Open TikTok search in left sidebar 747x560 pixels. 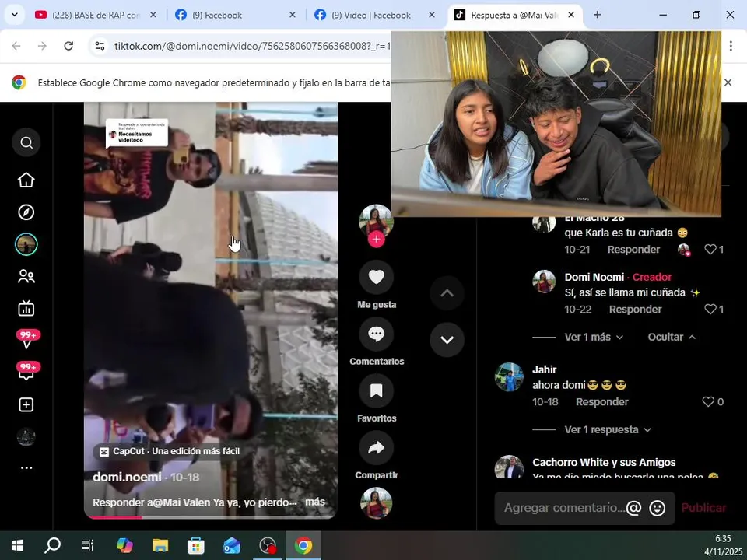(x=26, y=142)
